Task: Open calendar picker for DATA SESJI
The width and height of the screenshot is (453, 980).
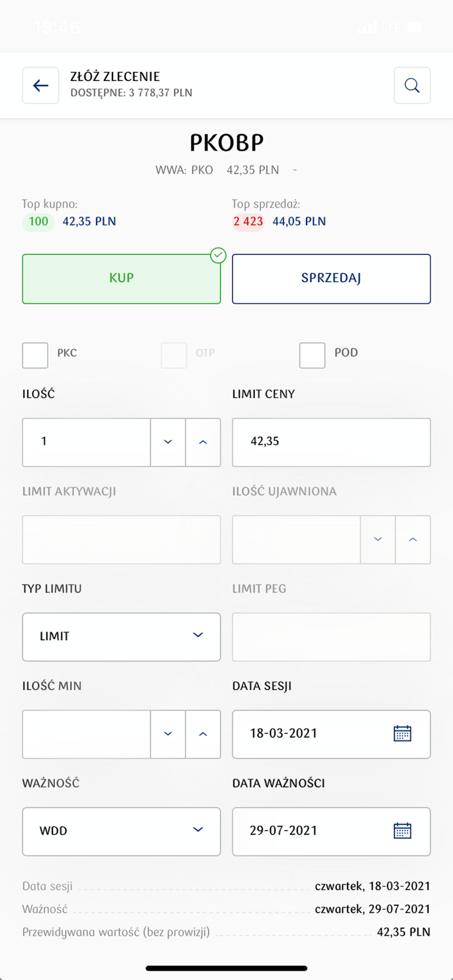Action: (x=402, y=734)
